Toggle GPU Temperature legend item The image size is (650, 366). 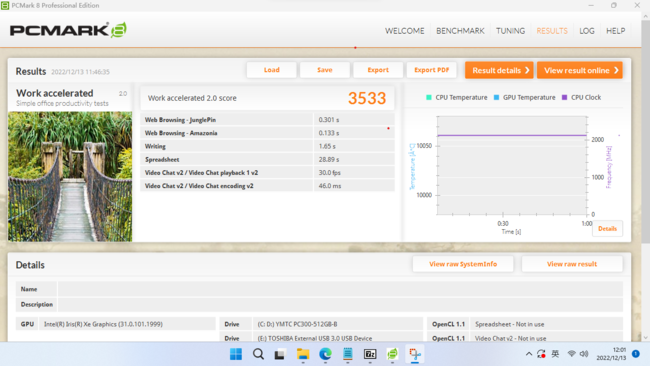pyautogui.click(x=524, y=97)
